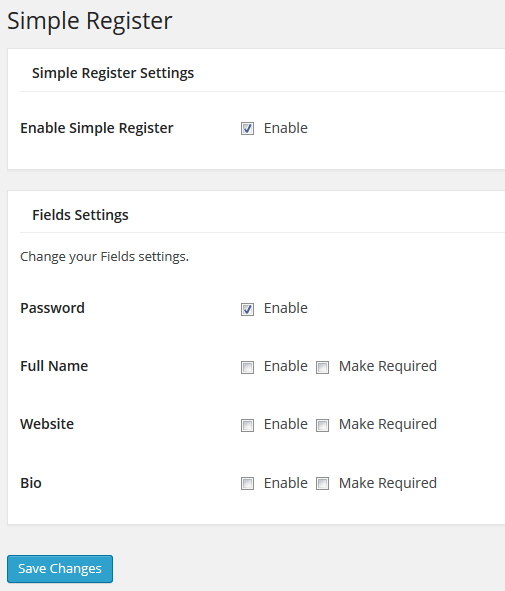This screenshot has width=505, height=591.
Task: Tick the Full Name Enable checkbox
Action: pyautogui.click(x=247, y=367)
